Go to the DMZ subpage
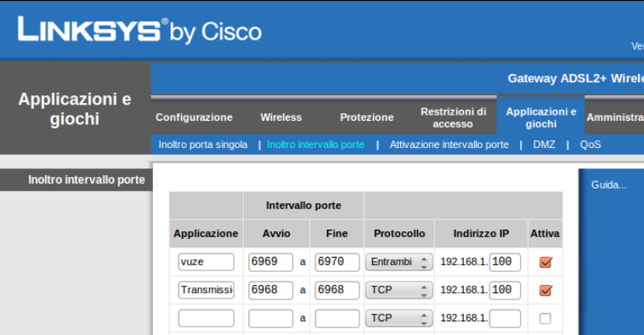Image resolution: width=644 pixels, height=335 pixels. pyautogui.click(x=544, y=145)
